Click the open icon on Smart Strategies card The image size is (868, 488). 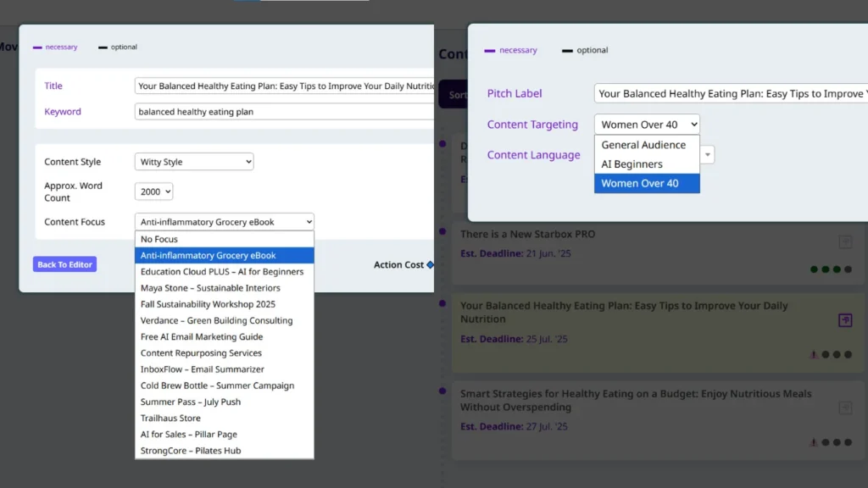pyautogui.click(x=844, y=408)
